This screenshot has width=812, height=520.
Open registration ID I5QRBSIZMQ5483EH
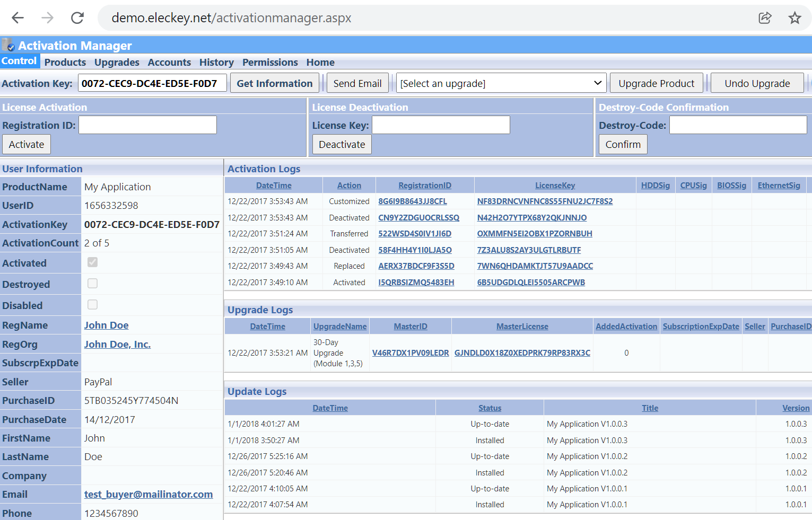[416, 283]
